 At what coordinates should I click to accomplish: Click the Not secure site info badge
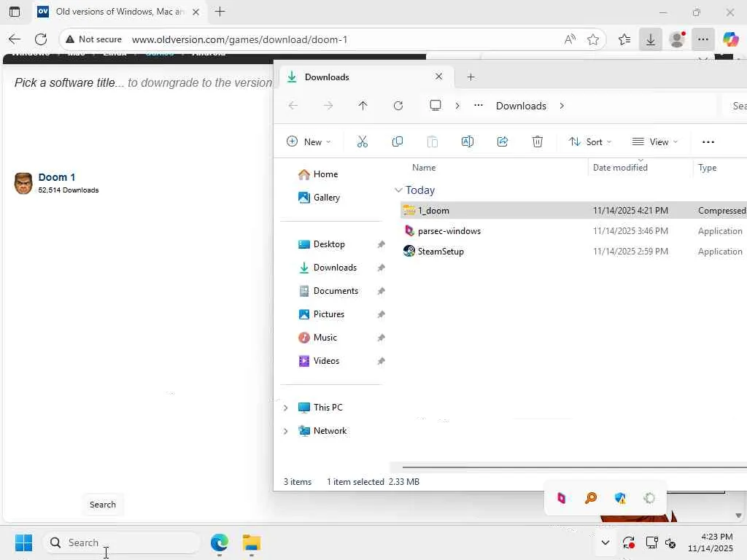pyautogui.click(x=94, y=39)
